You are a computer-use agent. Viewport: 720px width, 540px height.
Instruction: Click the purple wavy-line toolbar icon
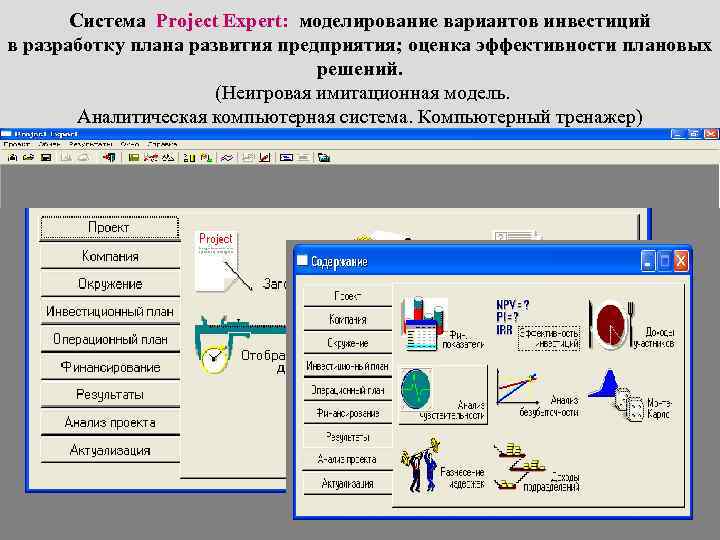pos(226,158)
